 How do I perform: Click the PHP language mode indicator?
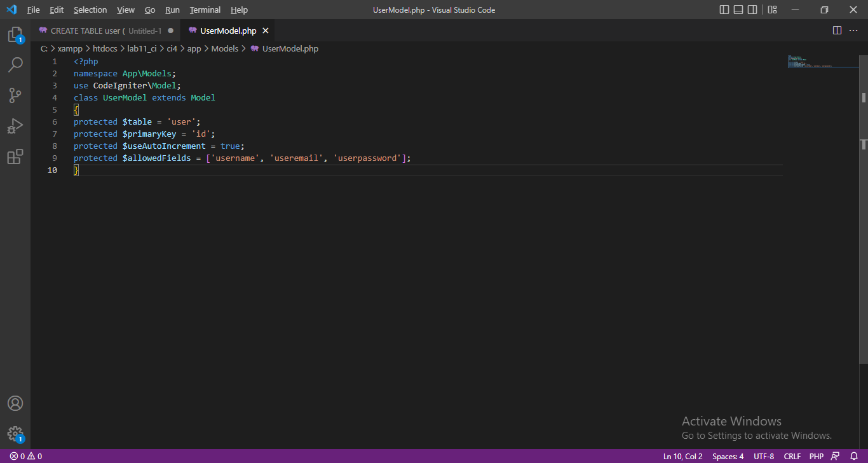[x=816, y=456]
